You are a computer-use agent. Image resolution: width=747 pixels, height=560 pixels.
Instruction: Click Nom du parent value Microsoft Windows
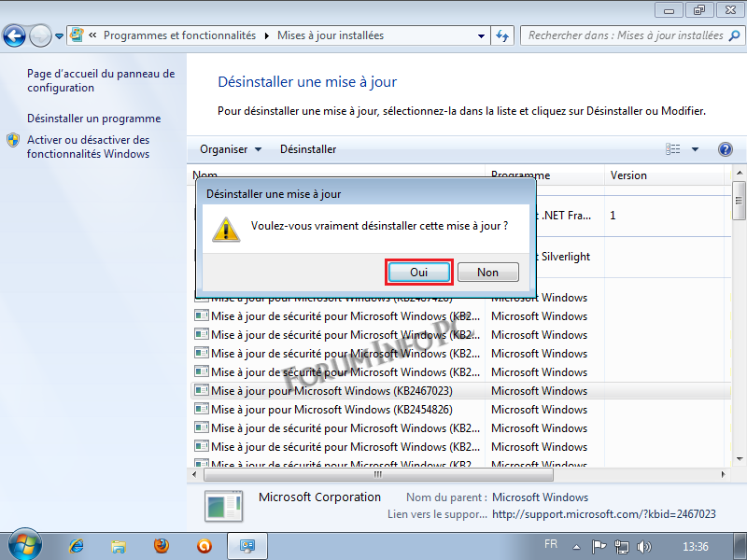541,497
